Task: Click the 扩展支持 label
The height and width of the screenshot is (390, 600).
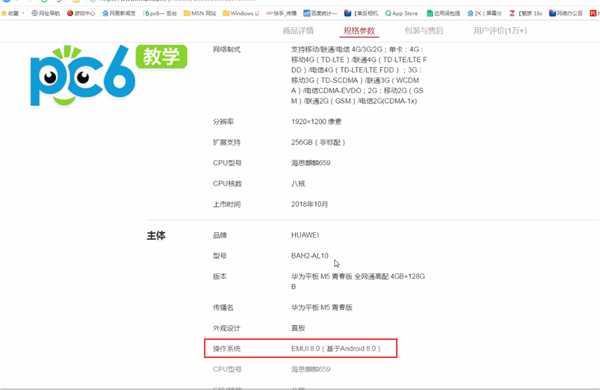Action: click(227, 142)
